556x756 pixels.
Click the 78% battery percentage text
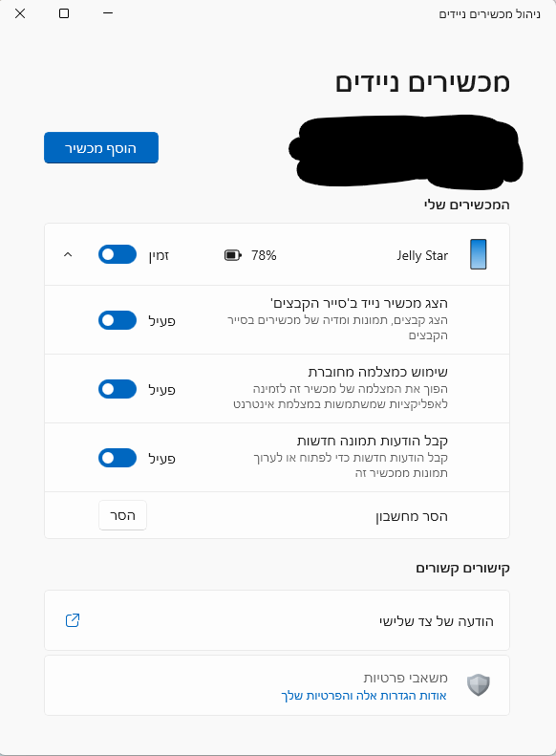click(264, 255)
